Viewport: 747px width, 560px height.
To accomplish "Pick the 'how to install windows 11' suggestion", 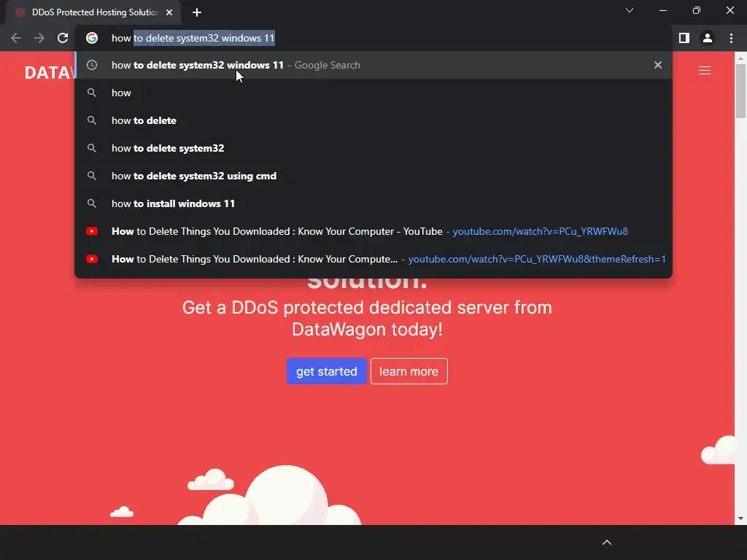I will [x=373, y=203].
